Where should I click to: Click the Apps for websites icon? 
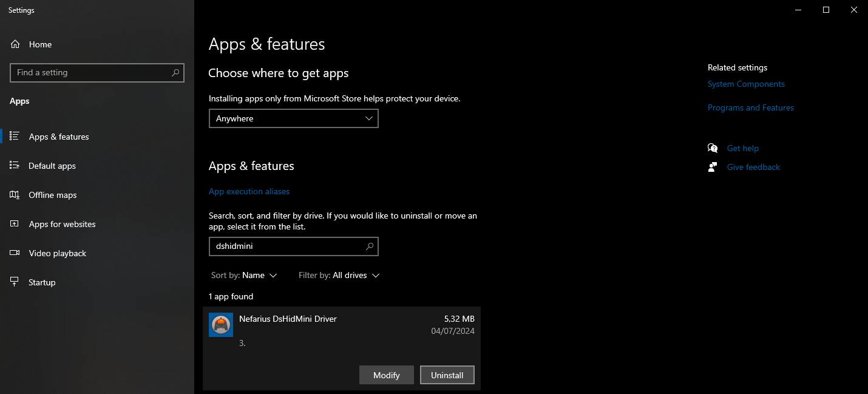(x=15, y=224)
